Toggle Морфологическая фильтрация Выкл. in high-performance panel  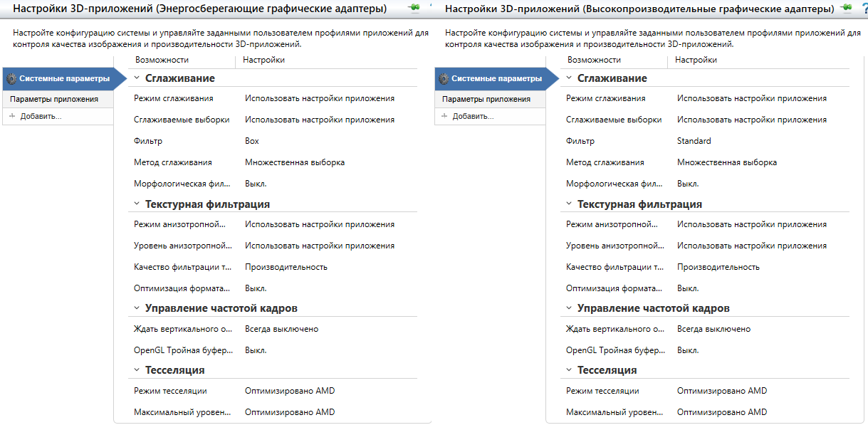tap(688, 184)
